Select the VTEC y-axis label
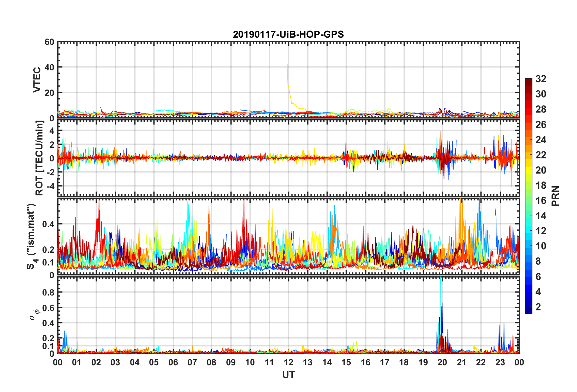Viewport: 577px width, 392px height. click(37, 80)
